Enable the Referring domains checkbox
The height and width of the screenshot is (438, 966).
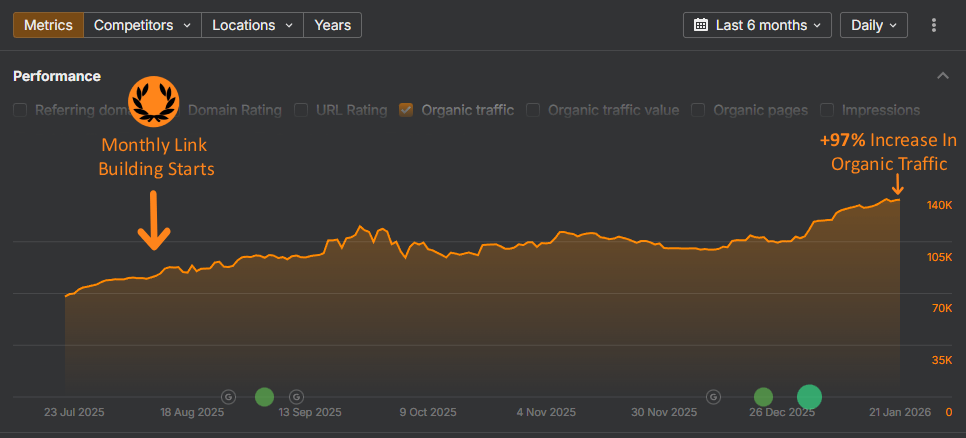point(20,110)
